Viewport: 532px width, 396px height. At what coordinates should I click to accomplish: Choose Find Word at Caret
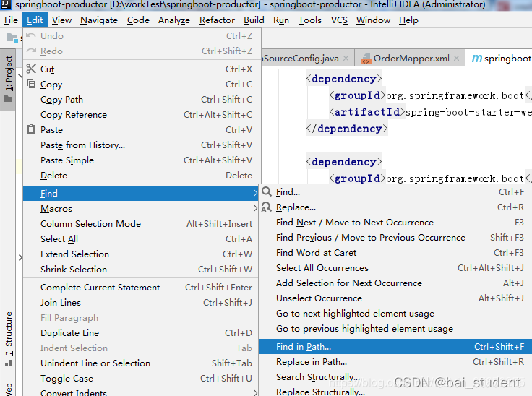[395, 252]
